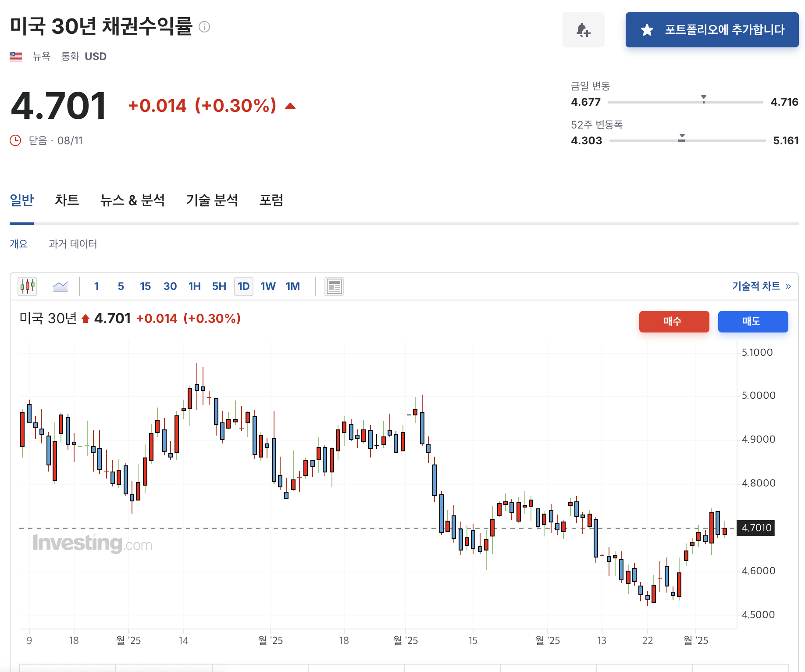Click the 4.7010 current price label on axis

756,528
